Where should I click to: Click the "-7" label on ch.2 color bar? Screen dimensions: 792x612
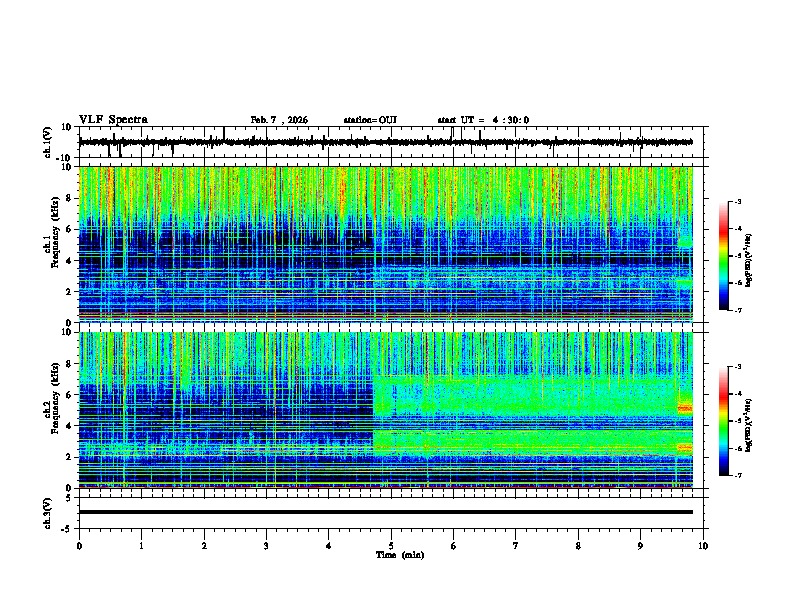pos(738,475)
